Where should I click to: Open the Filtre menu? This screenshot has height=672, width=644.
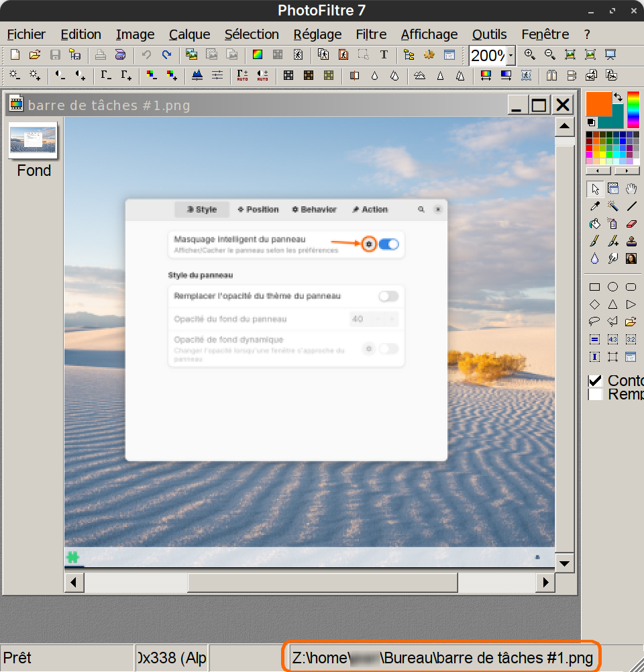tap(371, 34)
